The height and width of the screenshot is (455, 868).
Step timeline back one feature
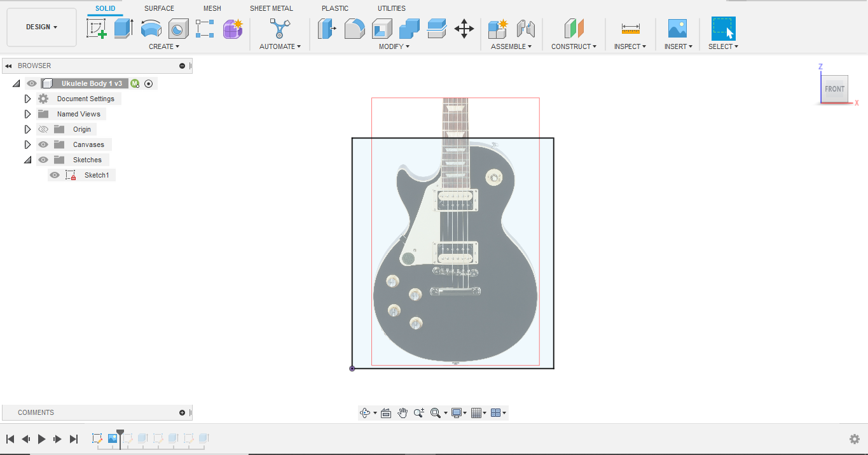point(26,439)
